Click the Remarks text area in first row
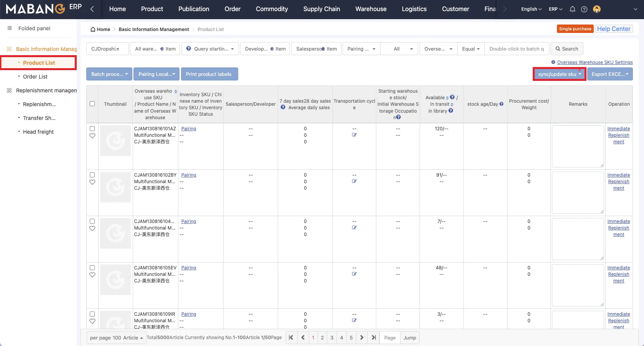The image size is (644, 346). click(x=578, y=146)
